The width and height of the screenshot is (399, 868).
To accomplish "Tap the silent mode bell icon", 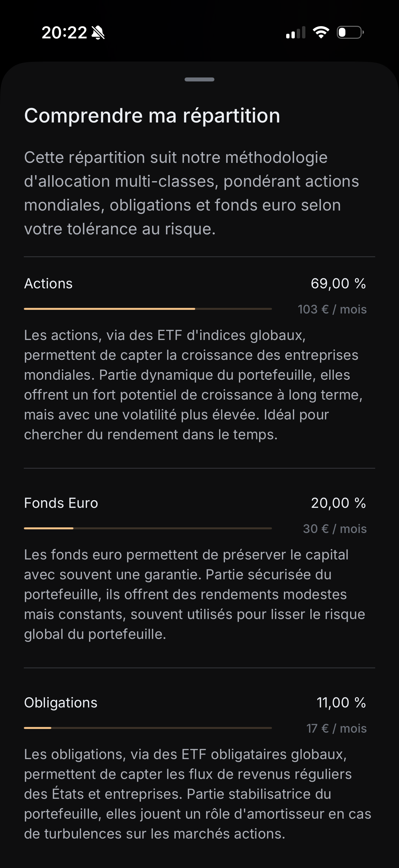I will 98,33.
